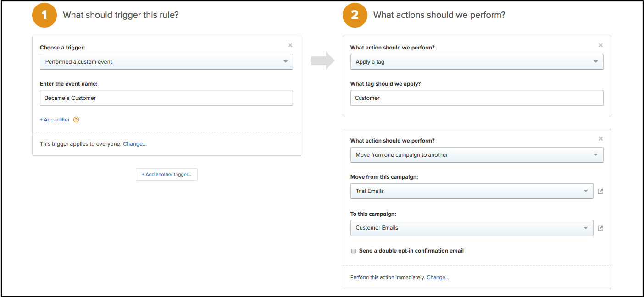Select the Trial Emails campaign dropdown
Screen dimensions: 644x297
472,191
